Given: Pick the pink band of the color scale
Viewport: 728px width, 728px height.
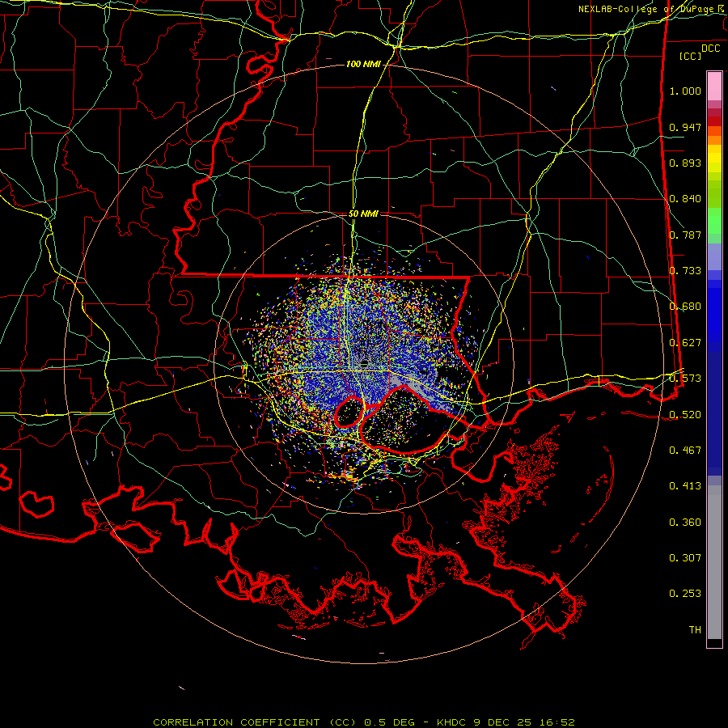Looking at the screenshot, I should [714, 86].
